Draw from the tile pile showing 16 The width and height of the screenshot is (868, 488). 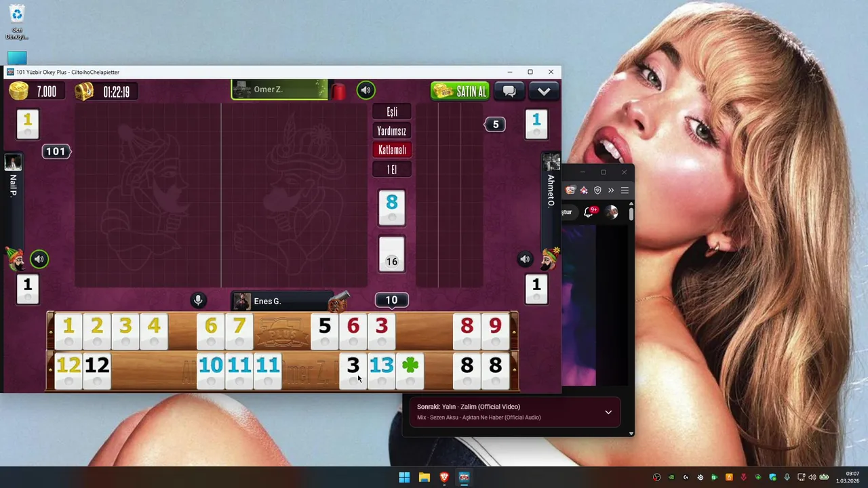click(x=392, y=254)
